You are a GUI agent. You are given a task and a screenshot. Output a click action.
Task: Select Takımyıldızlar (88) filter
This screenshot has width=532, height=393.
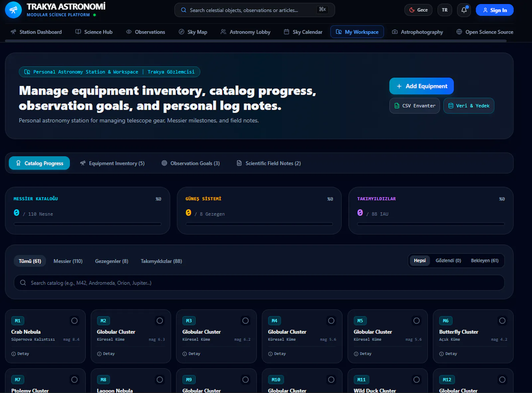[x=161, y=261]
